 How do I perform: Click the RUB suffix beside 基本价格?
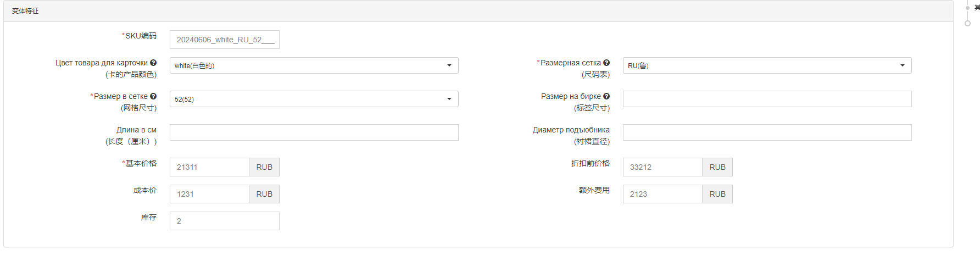pyautogui.click(x=264, y=167)
